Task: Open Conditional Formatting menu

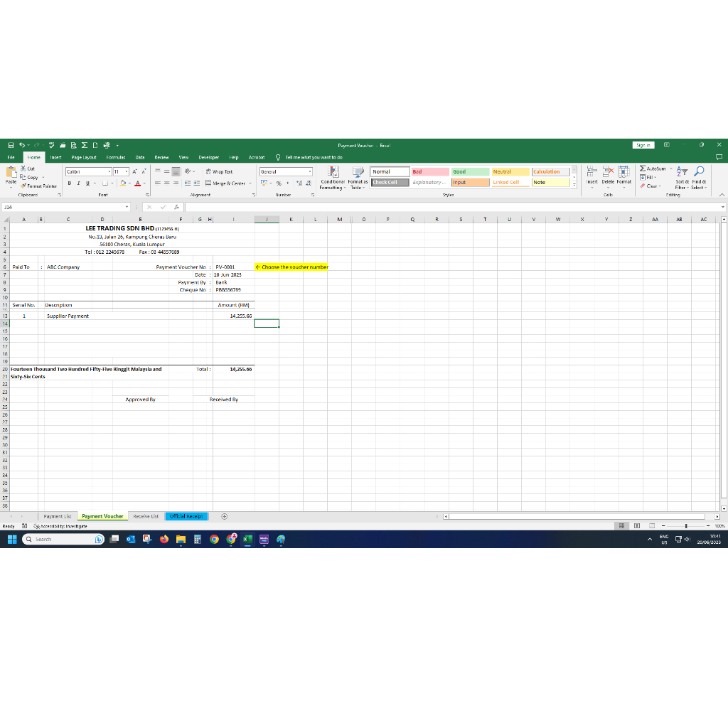Action: 333,178
